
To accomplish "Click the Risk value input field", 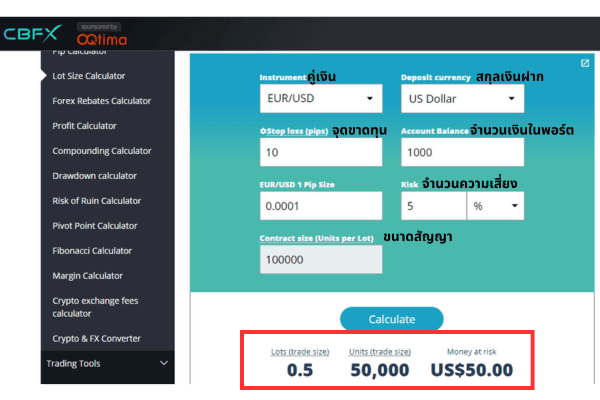I will [x=433, y=205].
